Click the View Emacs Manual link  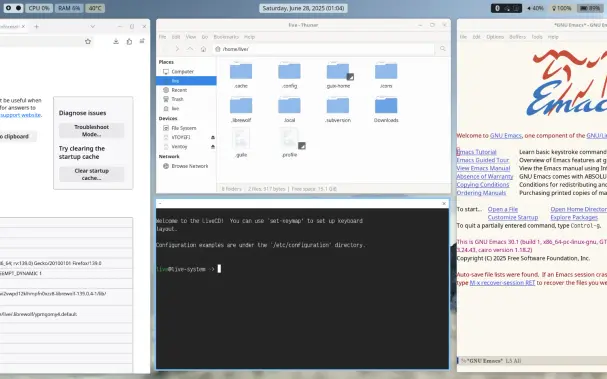pos(483,168)
